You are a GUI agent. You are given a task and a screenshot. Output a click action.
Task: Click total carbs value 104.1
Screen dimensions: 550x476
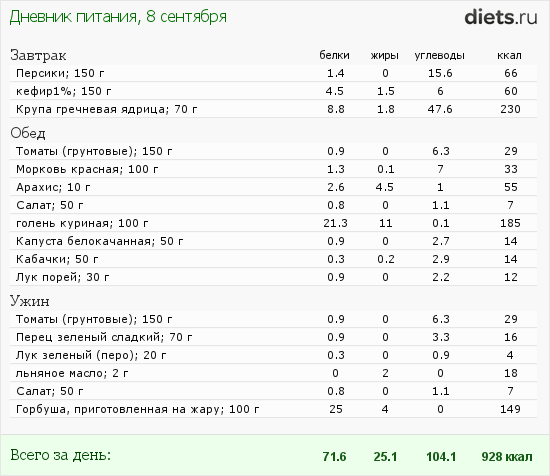coord(441,457)
